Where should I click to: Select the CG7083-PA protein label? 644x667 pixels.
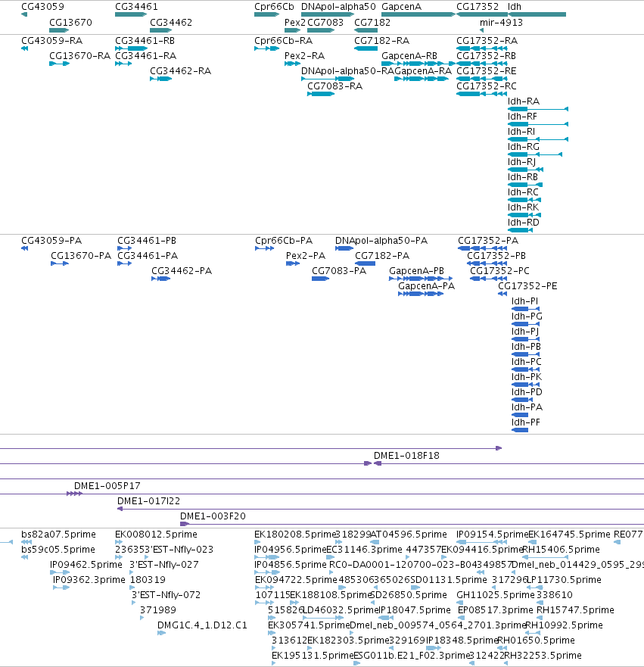(339, 271)
